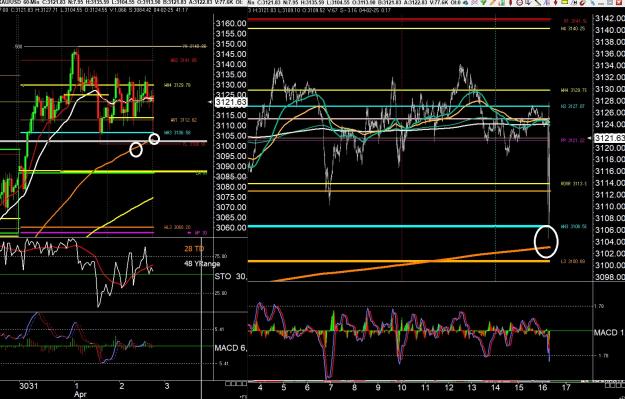Click the MACD 1 label on the right chart
Image resolution: width=625 pixels, height=399 pixels.
pos(609,332)
